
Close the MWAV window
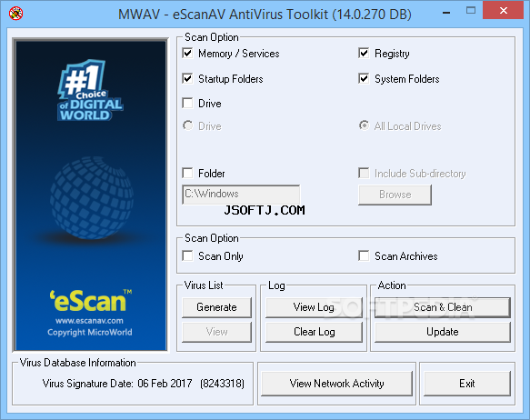tap(504, 11)
